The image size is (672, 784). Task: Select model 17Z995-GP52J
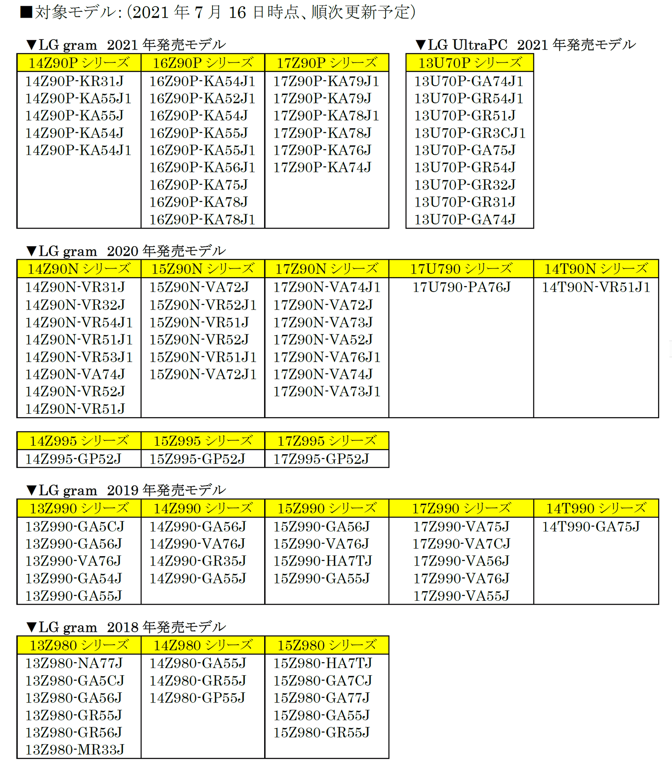[x=321, y=459]
